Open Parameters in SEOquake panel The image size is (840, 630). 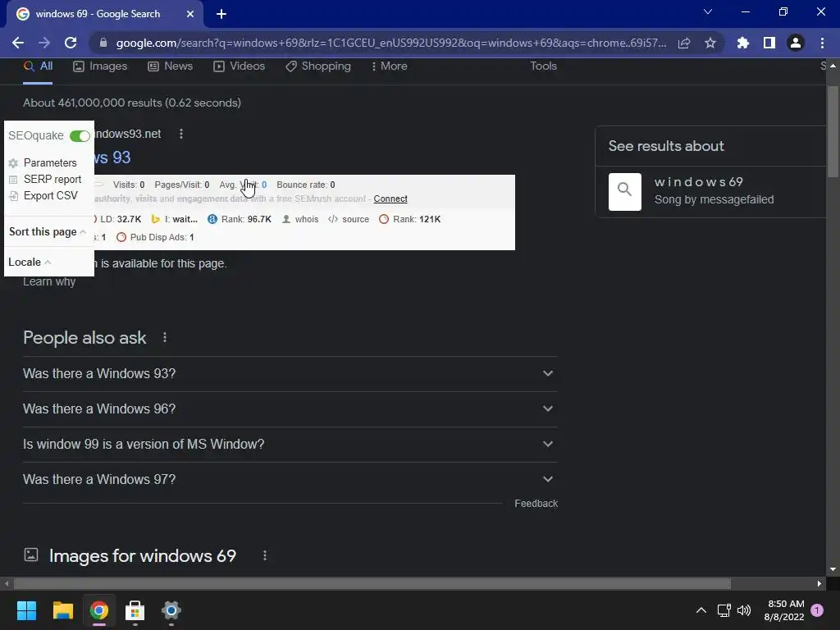[50, 163]
